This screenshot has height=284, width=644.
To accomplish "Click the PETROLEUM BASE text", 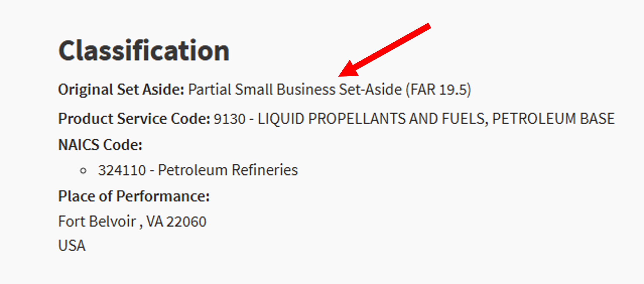I will click(553, 119).
